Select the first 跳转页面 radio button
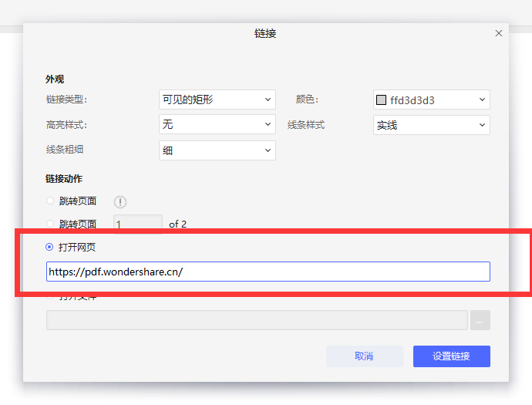Image resolution: width=532 pixels, height=405 pixels. click(50, 201)
